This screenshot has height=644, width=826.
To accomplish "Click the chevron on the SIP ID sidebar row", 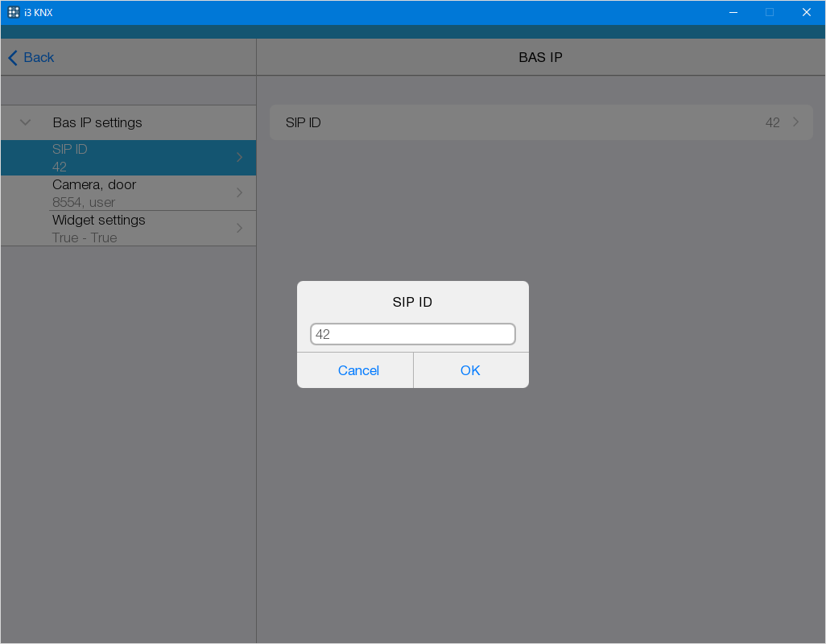I will pyautogui.click(x=239, y=158).
